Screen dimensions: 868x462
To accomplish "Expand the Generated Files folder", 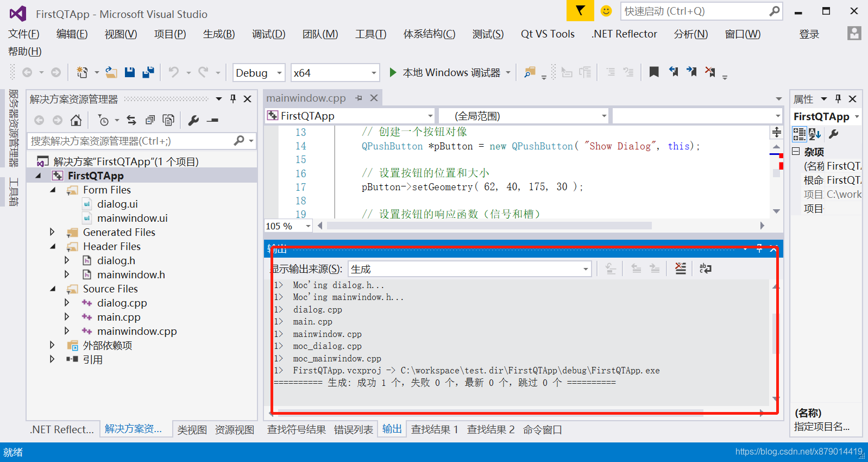I will click(x=52, y=232).
